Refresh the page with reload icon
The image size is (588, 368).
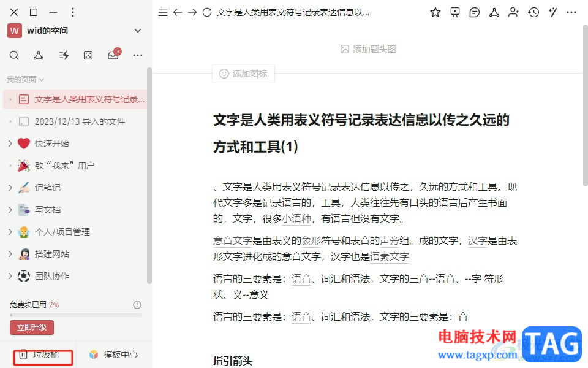tap(207, 12)
